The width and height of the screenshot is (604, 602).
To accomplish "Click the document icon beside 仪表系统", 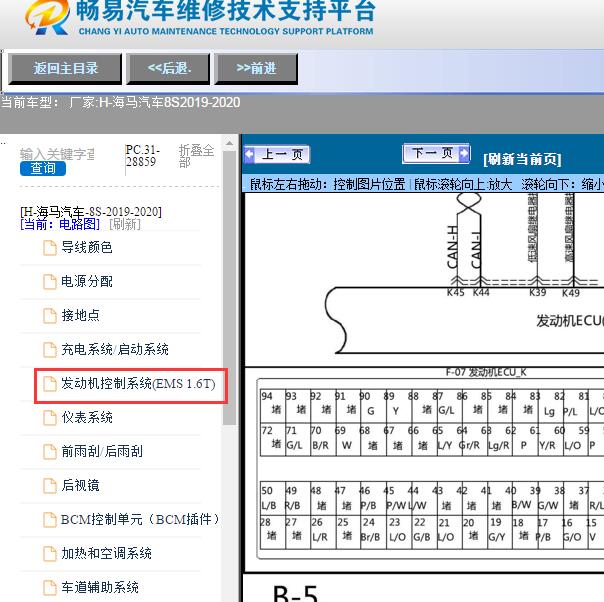I will click(x=50, y=418).
